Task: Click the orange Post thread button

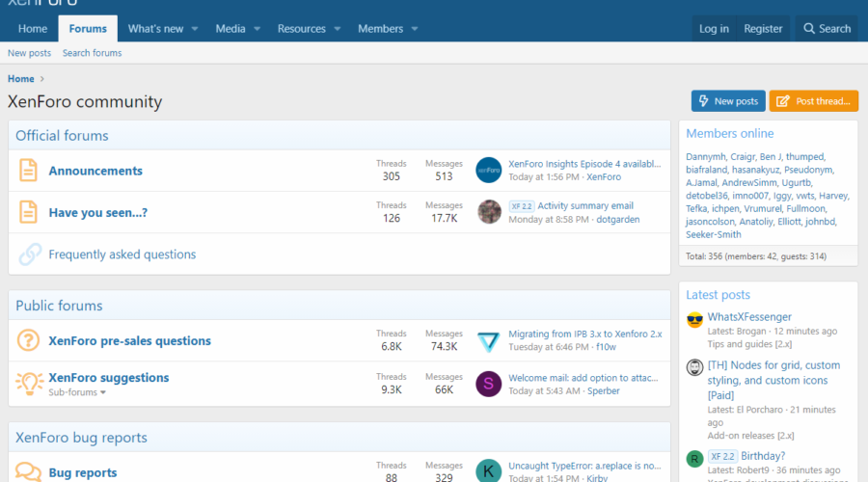Action: click(x=814, y=100)
